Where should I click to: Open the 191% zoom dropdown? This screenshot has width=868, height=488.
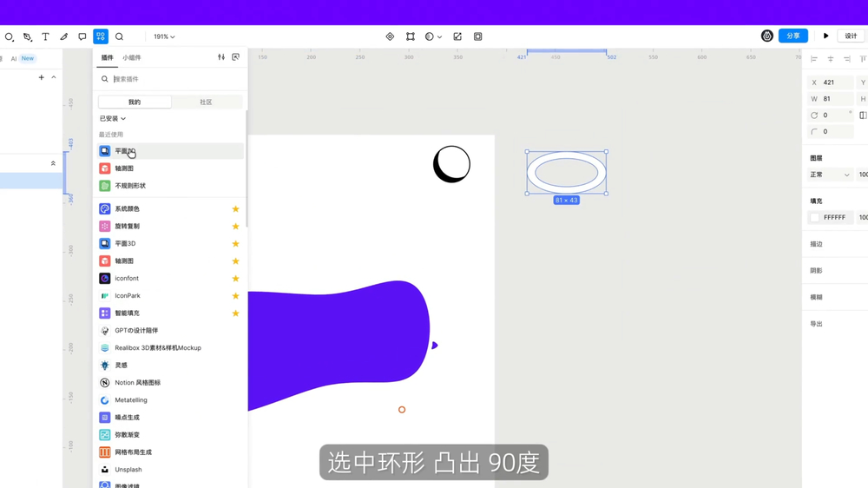[164, 36]
